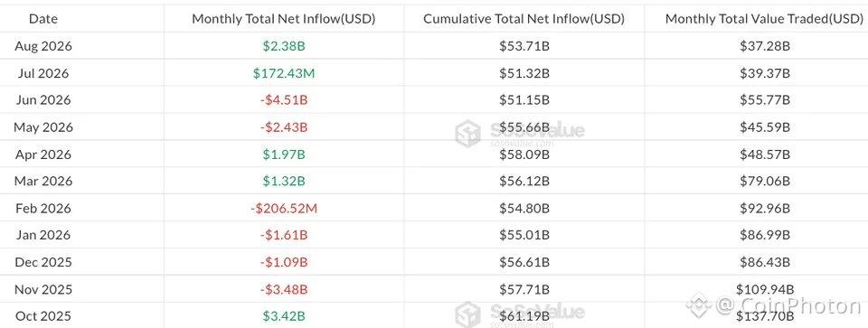Click the Oct 2025 date cell
The image size is (868, 328).
(x=43, y=316)
